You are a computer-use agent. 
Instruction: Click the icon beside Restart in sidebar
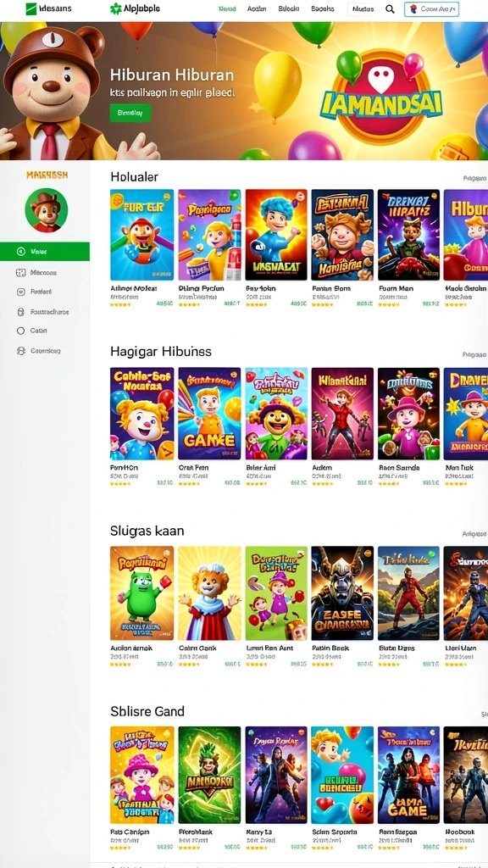coord(21,292)
